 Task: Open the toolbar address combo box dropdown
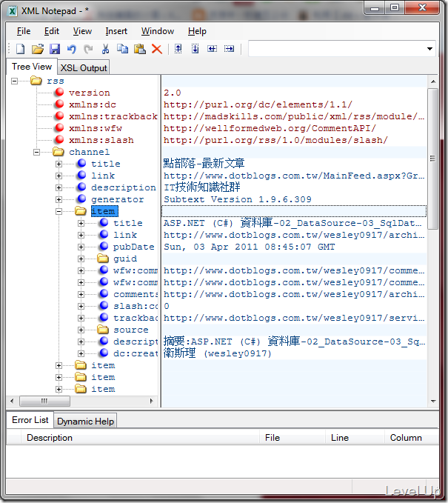(429, 49)
